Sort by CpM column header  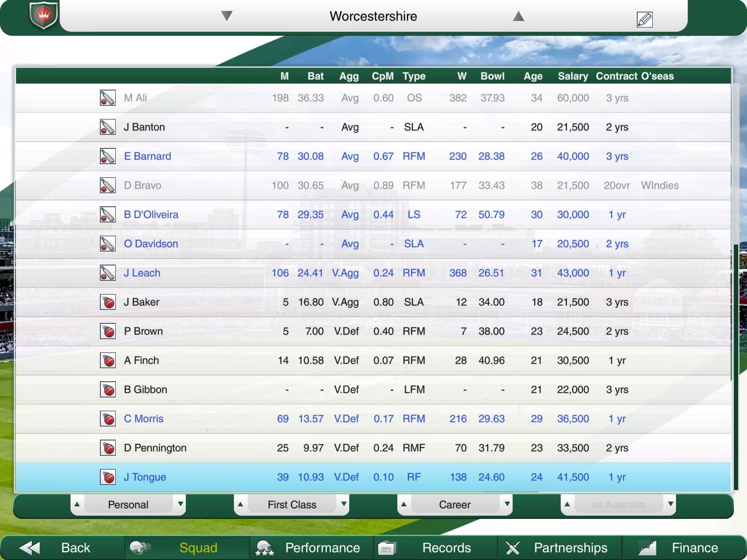pos(382,76)
